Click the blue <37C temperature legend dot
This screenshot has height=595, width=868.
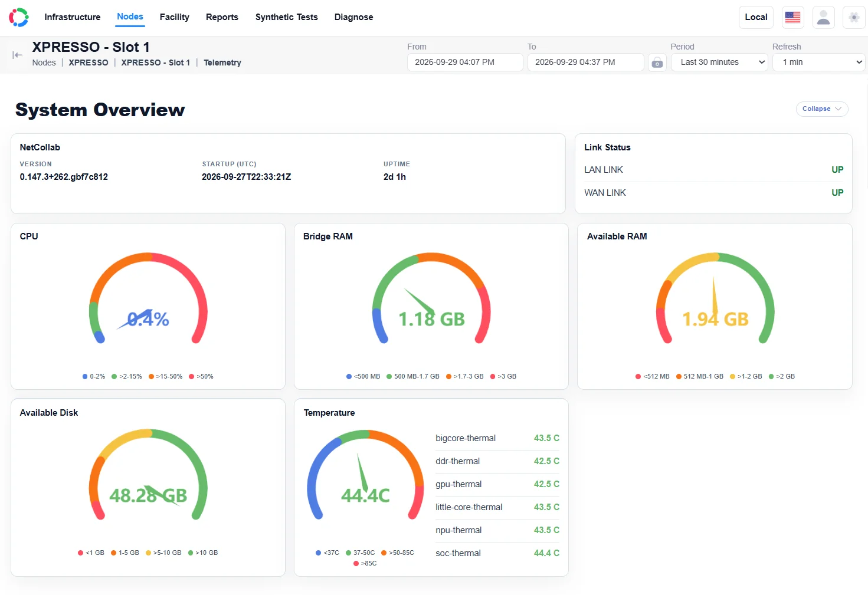(x=319, y=553)
